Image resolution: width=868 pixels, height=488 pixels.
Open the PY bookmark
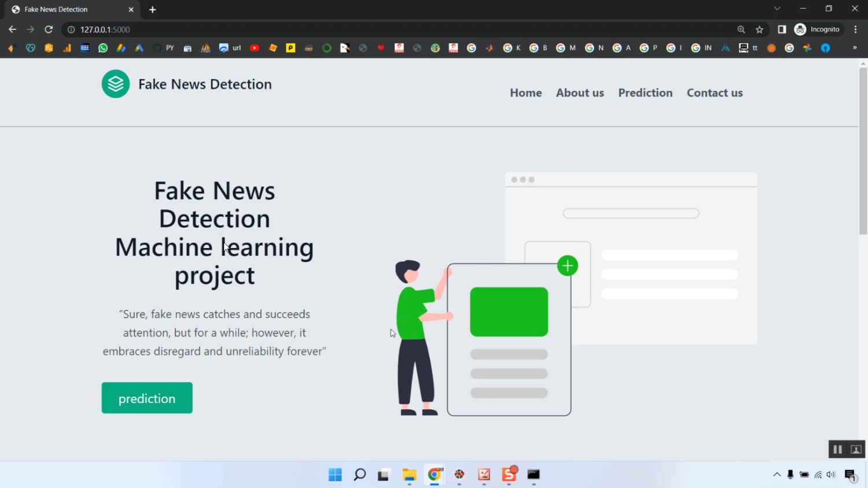pos(169,48)
